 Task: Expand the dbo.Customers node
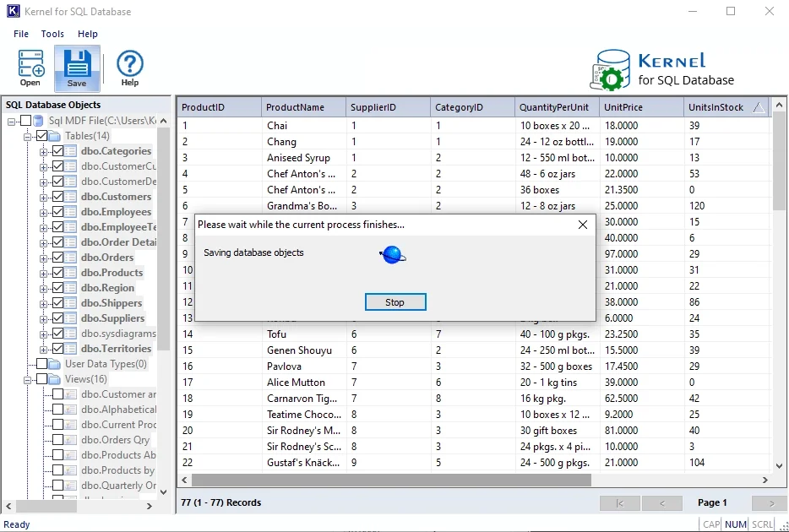tap(44, 197)
